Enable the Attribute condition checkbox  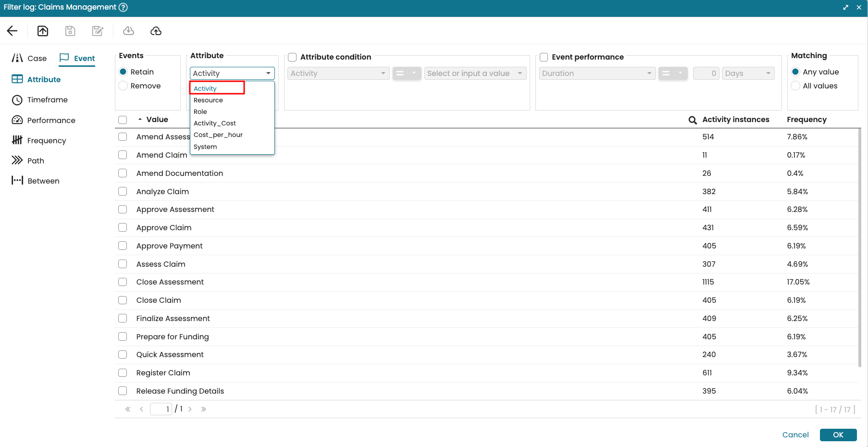click(292, 57)
